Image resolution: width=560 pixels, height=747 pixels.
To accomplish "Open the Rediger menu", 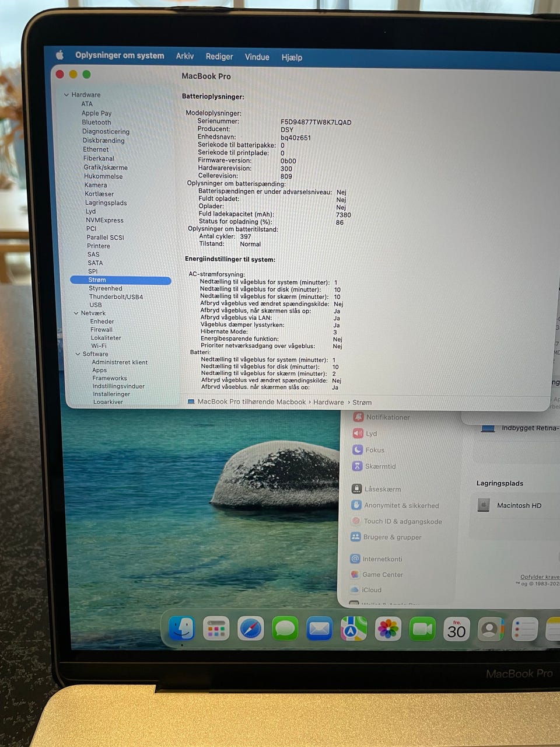I will click(219, 57).
